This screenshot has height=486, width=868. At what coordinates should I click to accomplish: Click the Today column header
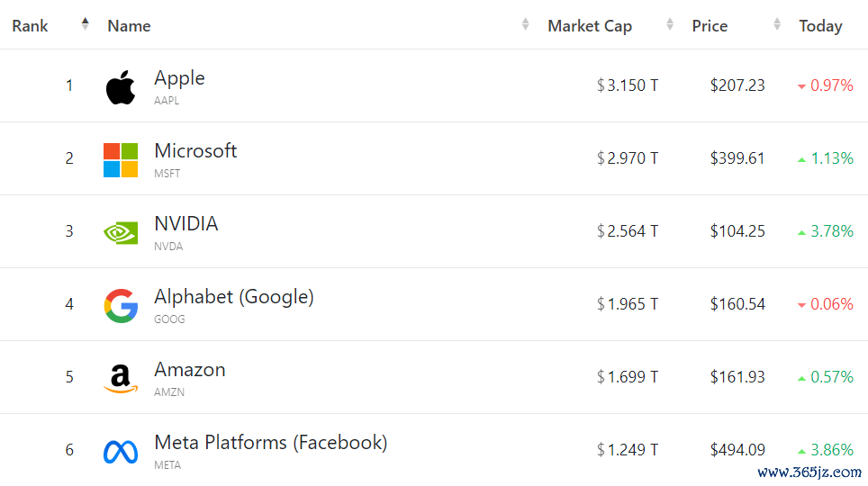tap(820, 26)
